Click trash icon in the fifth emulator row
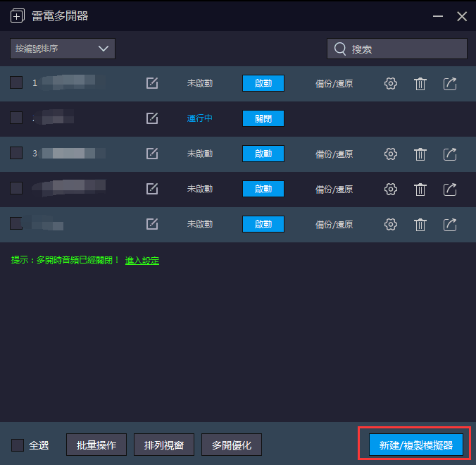 (x=420, y=224)
